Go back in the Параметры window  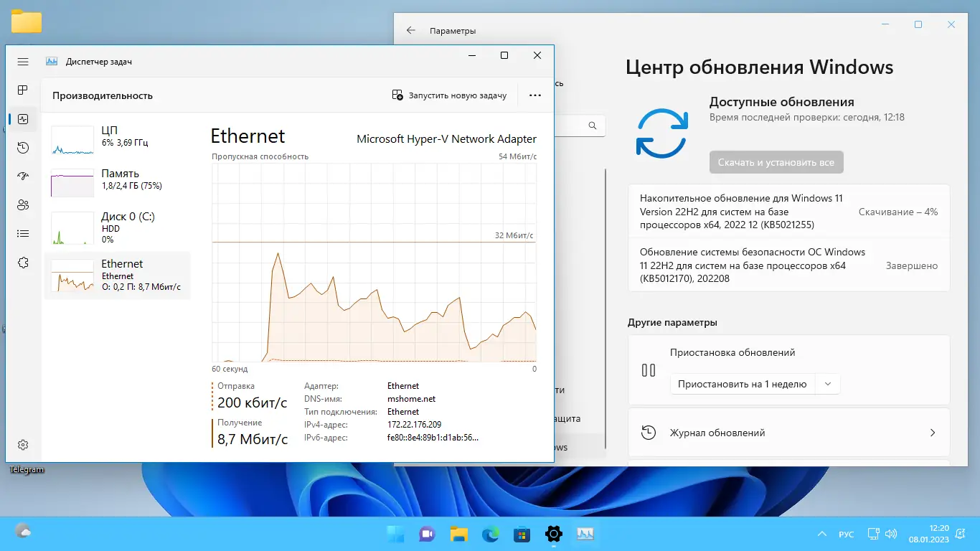click(411, 30)
